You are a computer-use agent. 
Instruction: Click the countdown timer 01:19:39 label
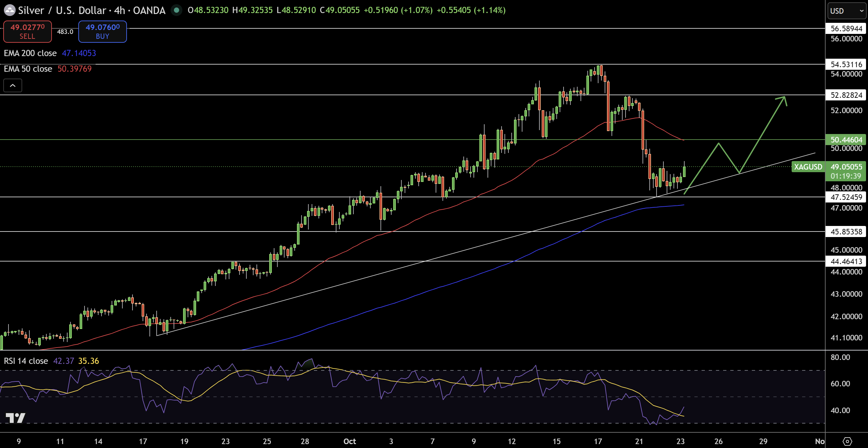coord(846,176)
